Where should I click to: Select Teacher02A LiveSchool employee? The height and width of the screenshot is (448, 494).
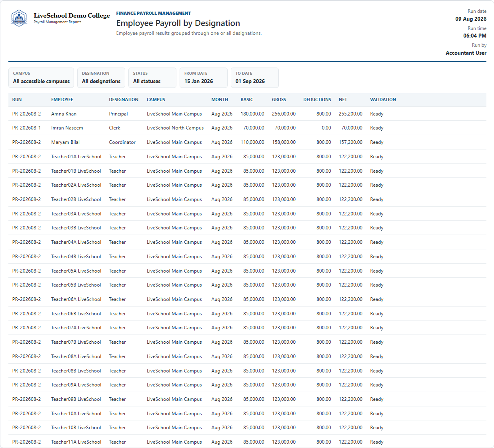pyautogui.click(x=76, y=185)
